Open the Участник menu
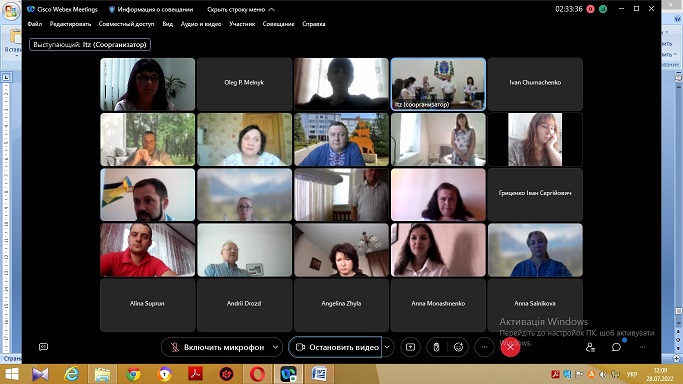Viewport: 683px width, 384px height. pos(242,24)
